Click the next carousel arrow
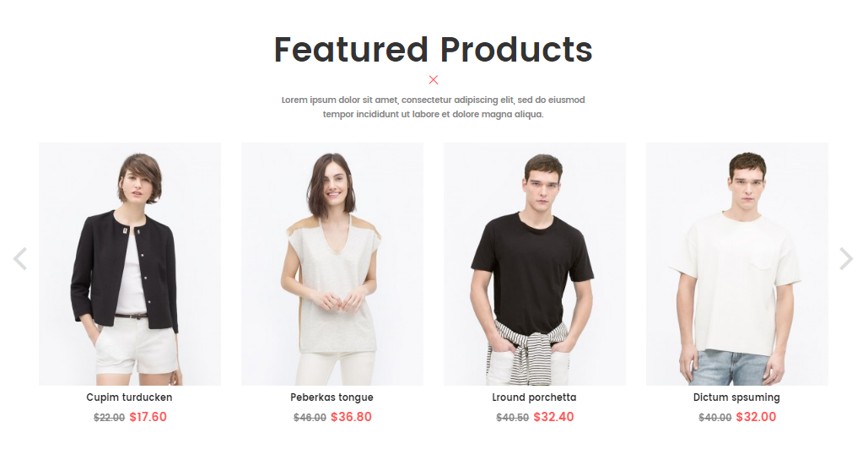Image resolution: width=868 pixels, height=465 pixels. [x=846, y=259]
